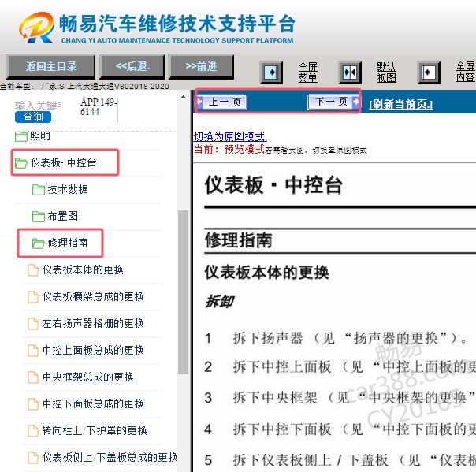Click document icon beside 中控下面板总成的更换

pos(33,404)
